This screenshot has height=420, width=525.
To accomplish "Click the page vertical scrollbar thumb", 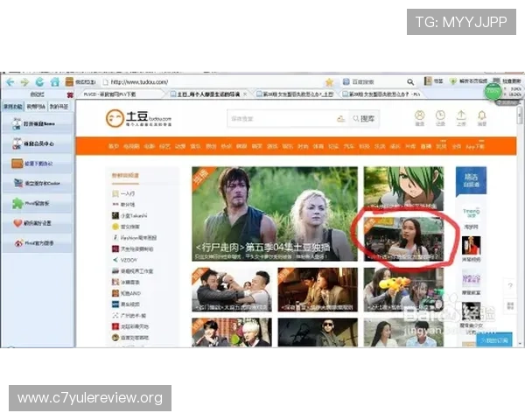I will click(519, 115).
